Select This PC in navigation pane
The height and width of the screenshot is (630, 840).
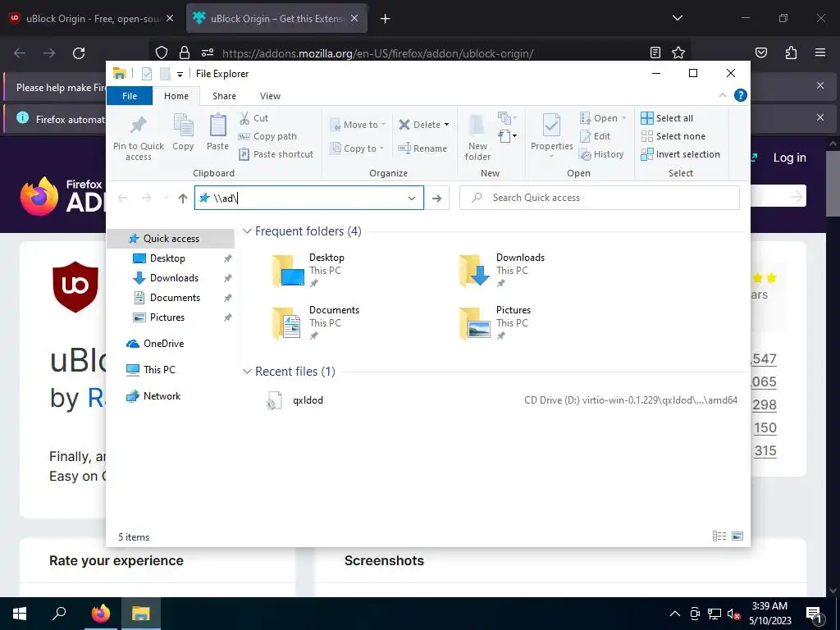[159, 370]
